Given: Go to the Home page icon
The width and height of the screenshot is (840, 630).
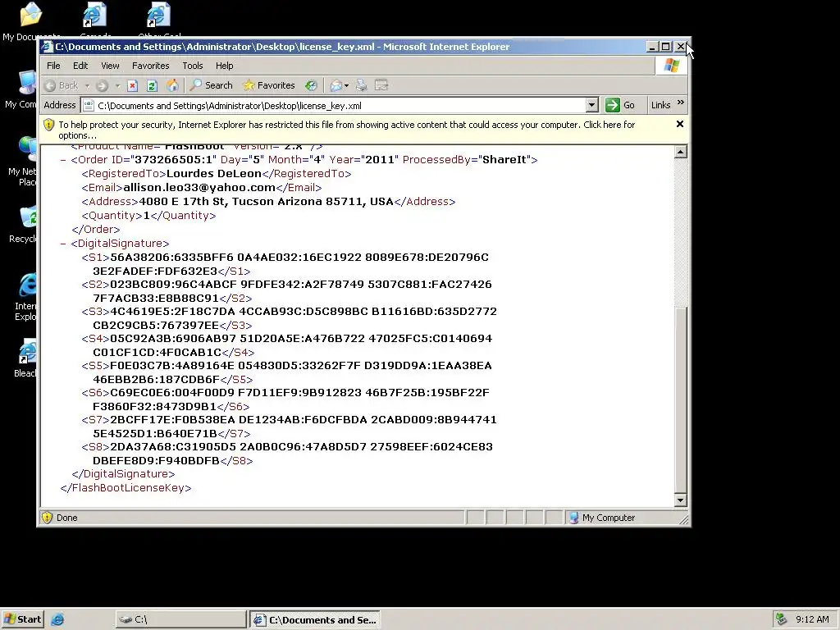Looking at the screenshot, I should pyautogui.click(x=172, y=85).
